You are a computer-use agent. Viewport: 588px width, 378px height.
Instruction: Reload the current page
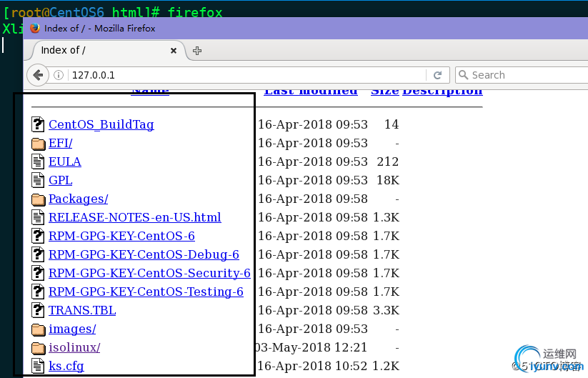437,75
